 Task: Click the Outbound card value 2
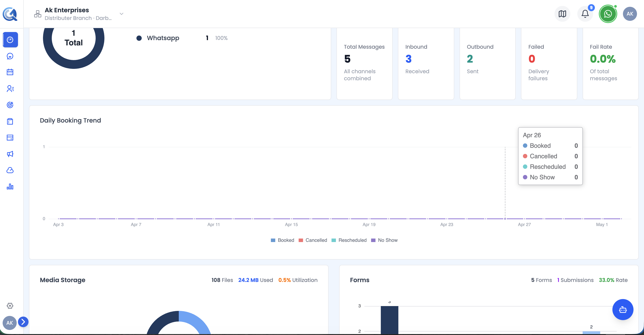pyautogui.click(x=470, y=59)
